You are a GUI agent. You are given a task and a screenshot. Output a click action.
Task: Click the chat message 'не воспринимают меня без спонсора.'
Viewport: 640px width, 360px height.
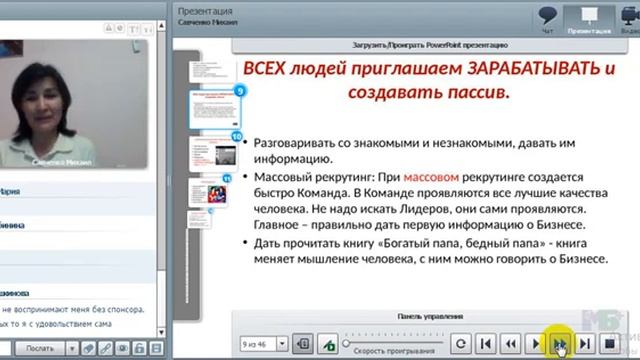click(x=73, y=309)
